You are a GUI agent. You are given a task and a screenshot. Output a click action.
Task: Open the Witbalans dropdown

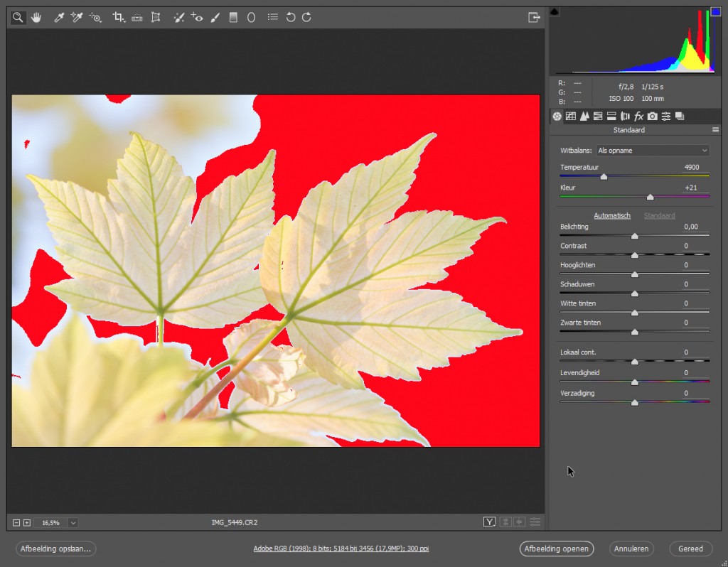coord(653,151)
